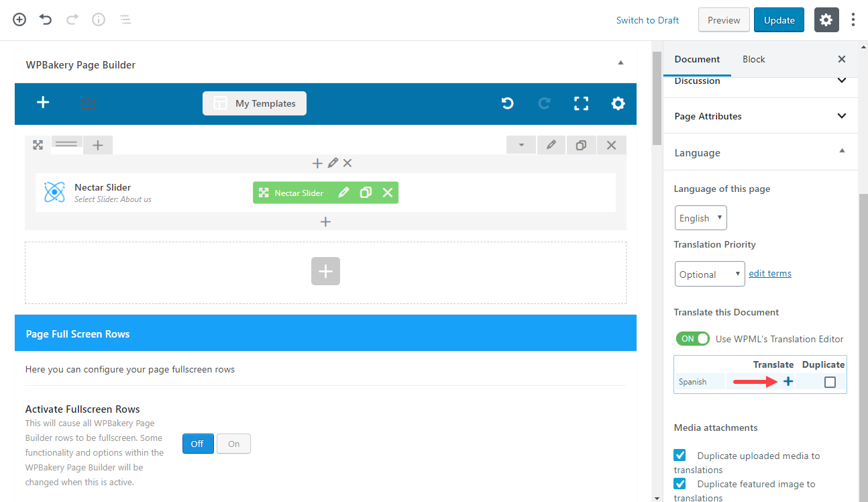
Task: Delete the row with X icon
Action: pyautogui.click(x=612, y=145)
